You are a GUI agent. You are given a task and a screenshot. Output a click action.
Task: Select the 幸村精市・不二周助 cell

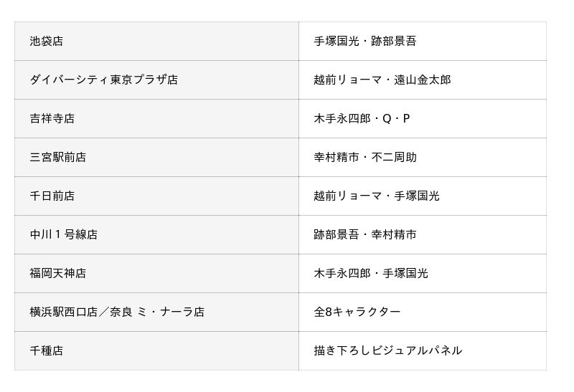pos(364,158)
